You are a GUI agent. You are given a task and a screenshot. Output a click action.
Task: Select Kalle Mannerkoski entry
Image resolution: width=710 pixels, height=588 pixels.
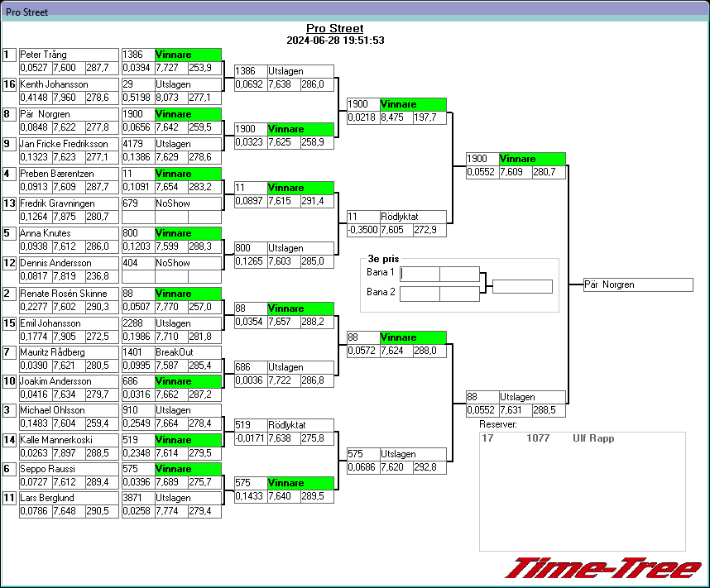pyautogui.click(x=69, y=441)
